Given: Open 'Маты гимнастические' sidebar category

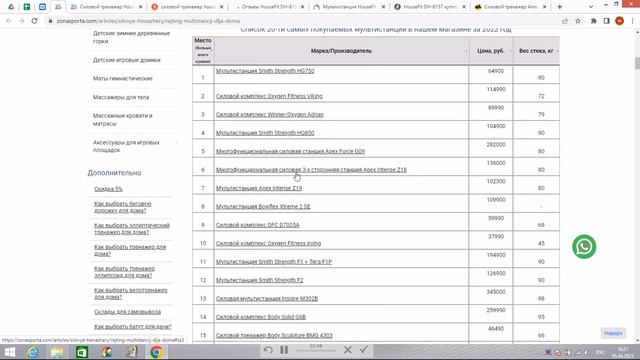Looking at the screenshot, I should [122, 78].
